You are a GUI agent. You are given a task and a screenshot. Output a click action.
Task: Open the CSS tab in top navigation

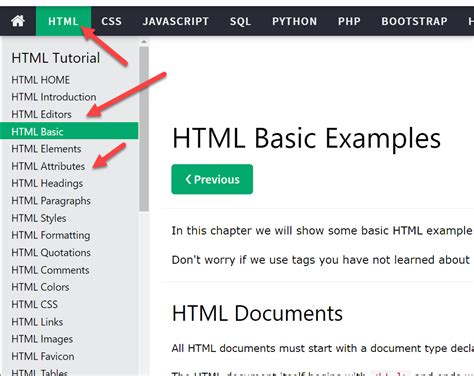[111, 21]
